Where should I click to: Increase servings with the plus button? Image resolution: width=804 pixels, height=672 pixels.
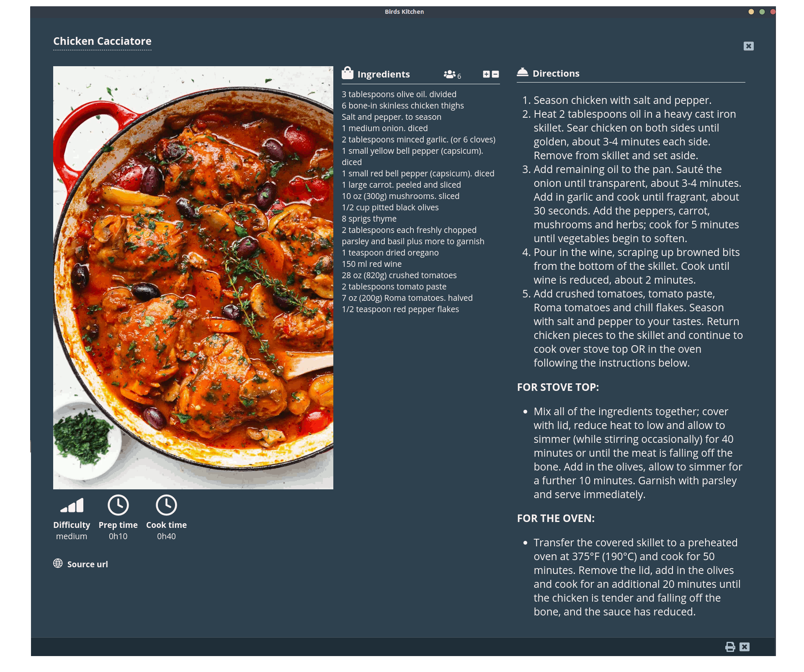(x=486, y=74)
